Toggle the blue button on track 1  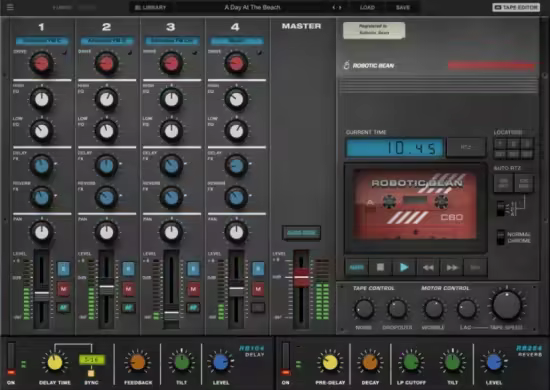[x=63, y=269]
